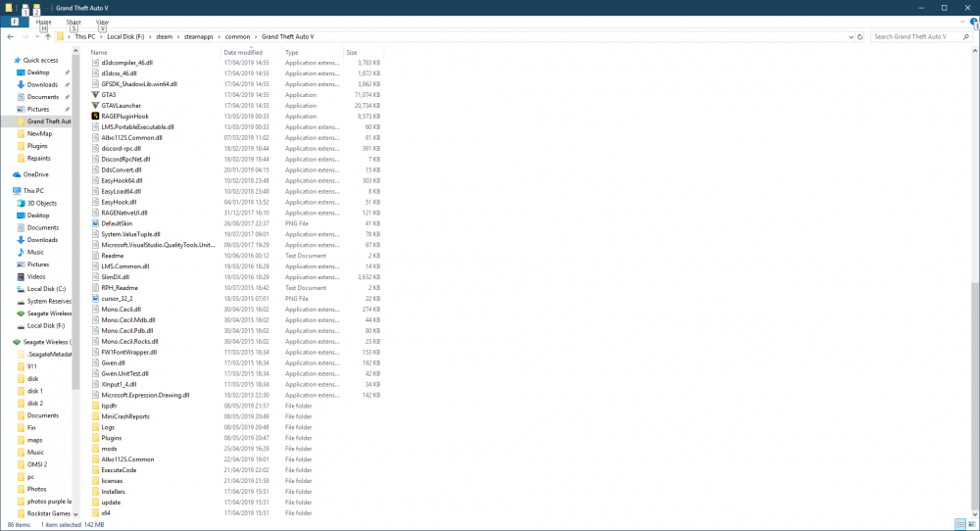Go back with the left arrow
The width and height of the screenshot is (980, 531).
tap(10, 37)
